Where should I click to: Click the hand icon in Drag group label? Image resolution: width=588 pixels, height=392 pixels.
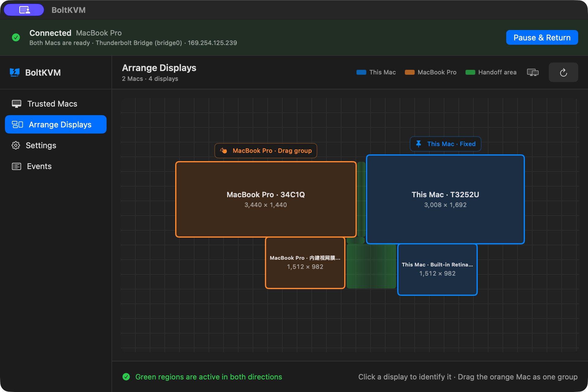click(224, 151)
